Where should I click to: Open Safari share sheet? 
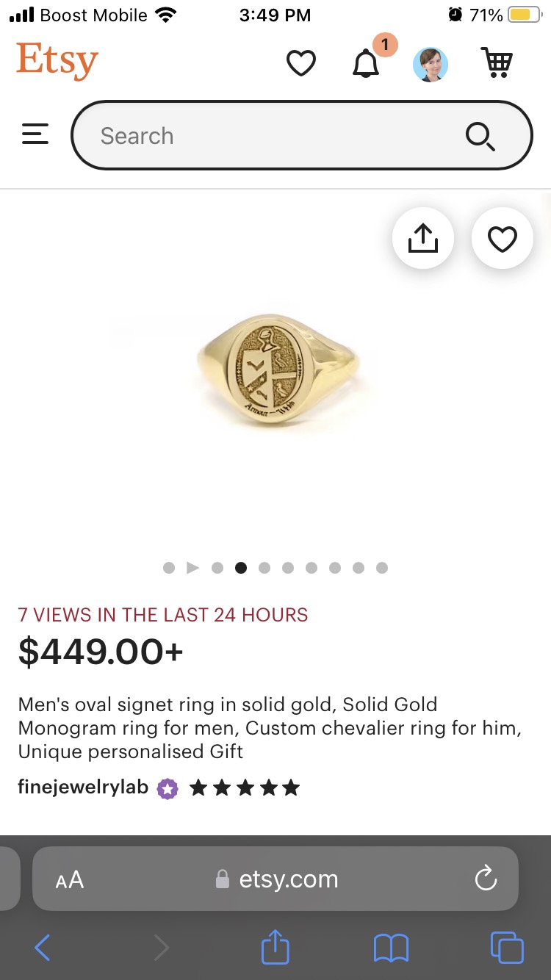coord(275,947)
